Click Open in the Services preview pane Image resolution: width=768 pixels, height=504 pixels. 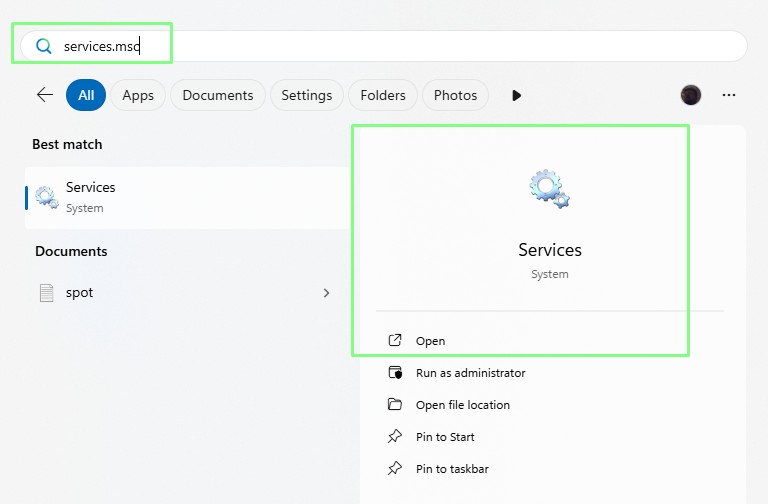[430, 341]
